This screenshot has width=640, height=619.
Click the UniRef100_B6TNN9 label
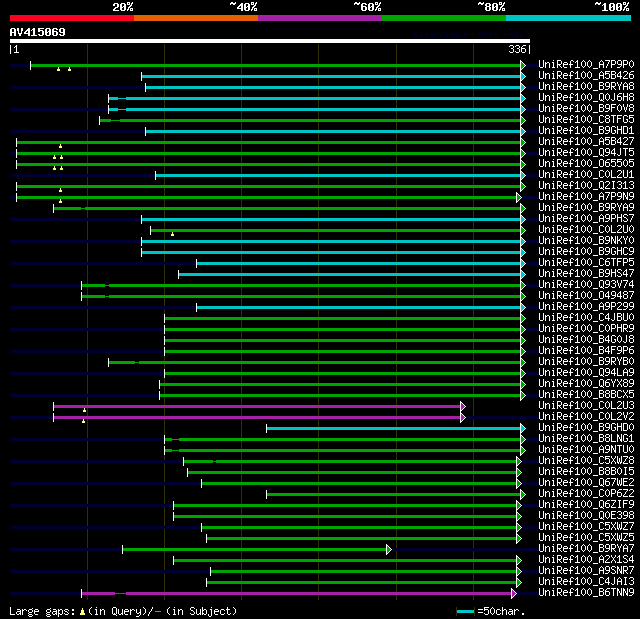pos(586,593)
